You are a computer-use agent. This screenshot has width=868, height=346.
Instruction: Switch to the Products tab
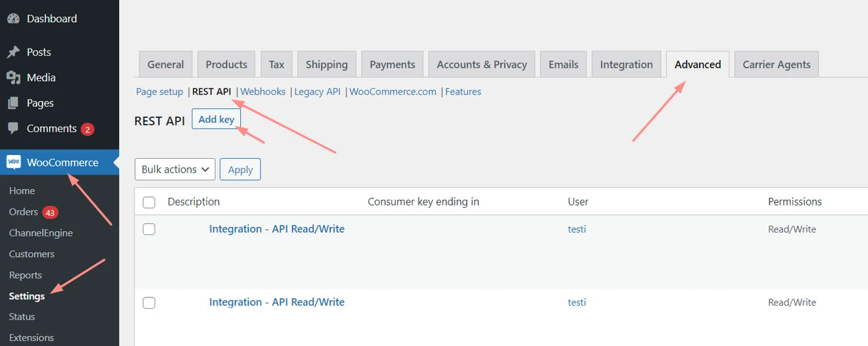226,64
